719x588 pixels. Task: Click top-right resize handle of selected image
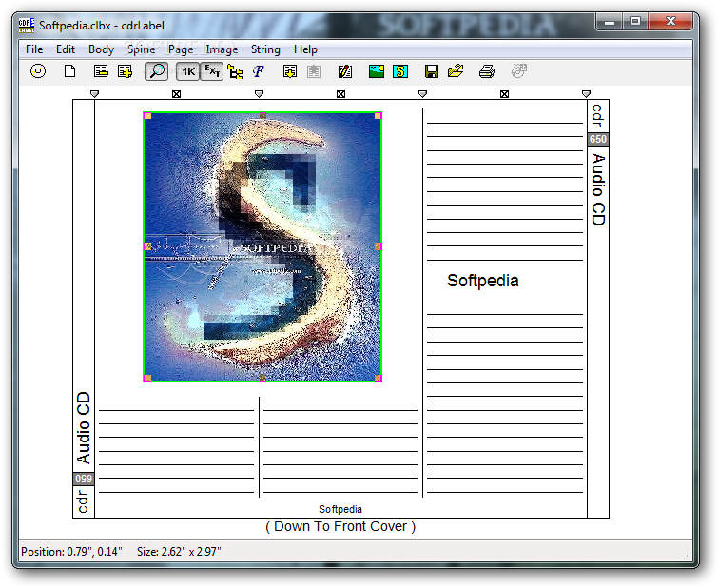point(378,116)
